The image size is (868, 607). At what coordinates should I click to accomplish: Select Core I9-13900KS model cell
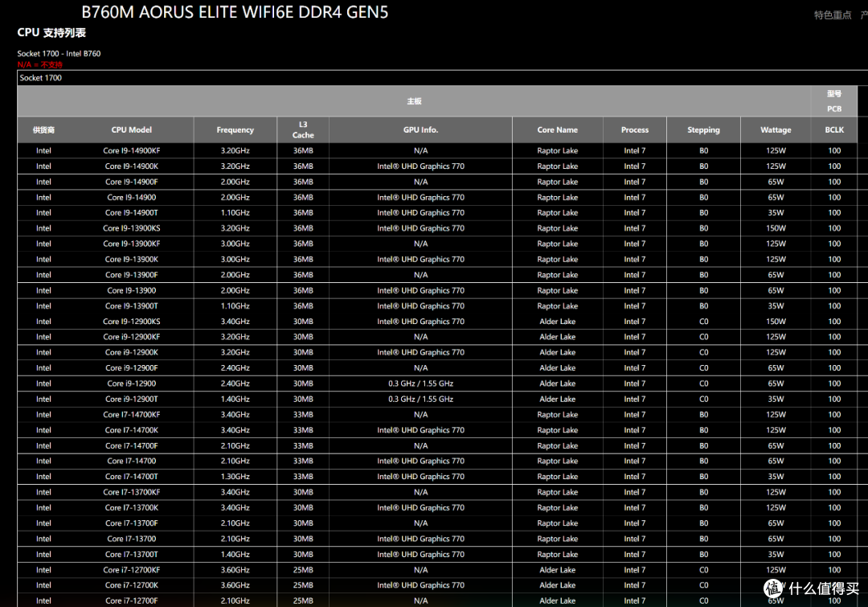point(131,228)
